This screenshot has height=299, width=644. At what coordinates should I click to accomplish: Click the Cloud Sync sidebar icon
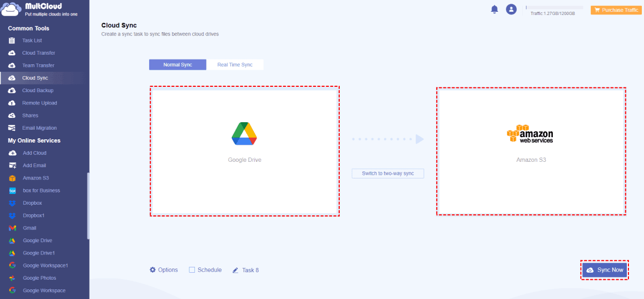12,78
